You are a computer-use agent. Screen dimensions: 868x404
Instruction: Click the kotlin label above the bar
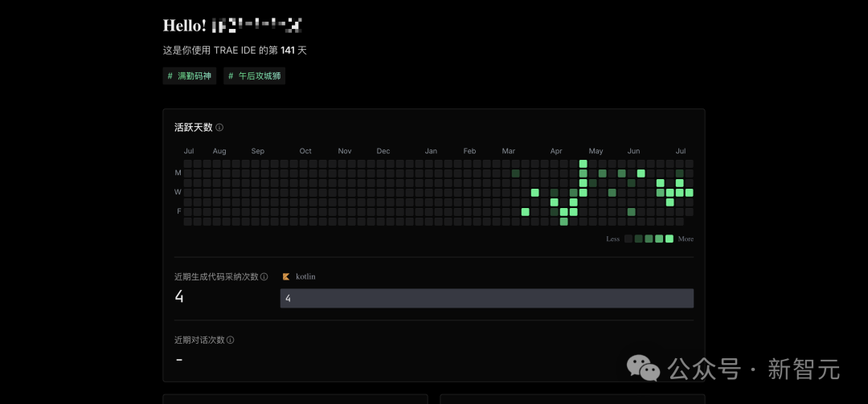[305, 277]
